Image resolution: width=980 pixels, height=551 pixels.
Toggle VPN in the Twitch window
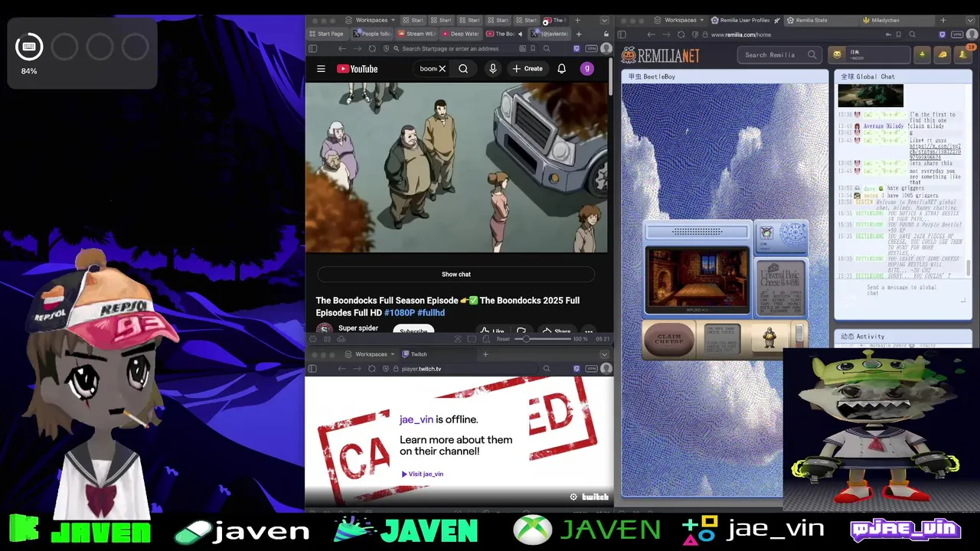(591, 369)
